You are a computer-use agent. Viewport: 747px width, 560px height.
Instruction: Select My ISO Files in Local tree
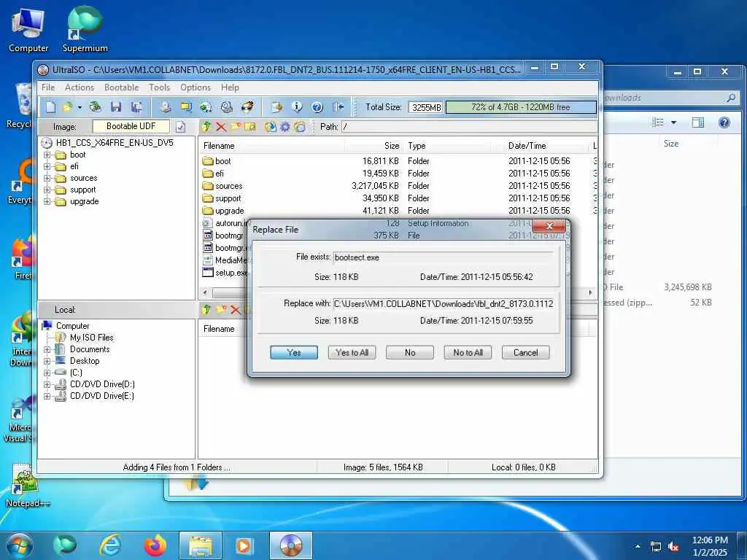91,338
